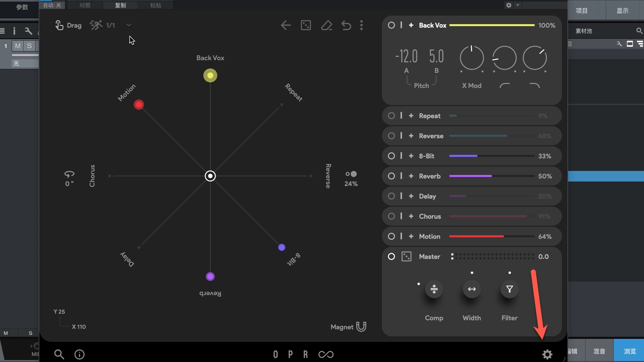Toggle the Magnet snap icon
The image size is (644, 362).
[361, 326]
